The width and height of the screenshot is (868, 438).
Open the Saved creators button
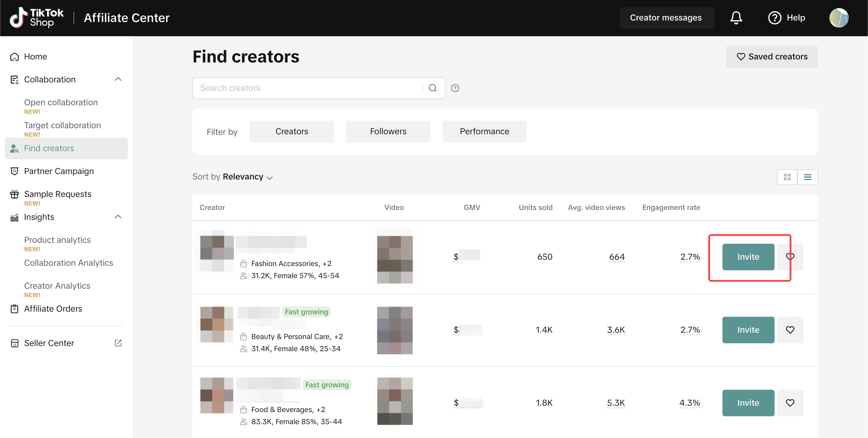coord(771,57)
